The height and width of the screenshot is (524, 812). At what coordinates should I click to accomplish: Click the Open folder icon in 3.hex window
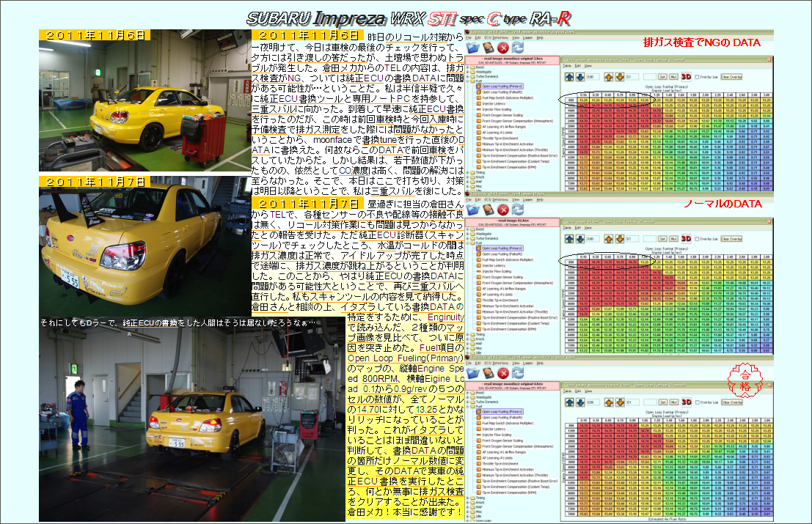pyautogui.click(x=473, y=48)
